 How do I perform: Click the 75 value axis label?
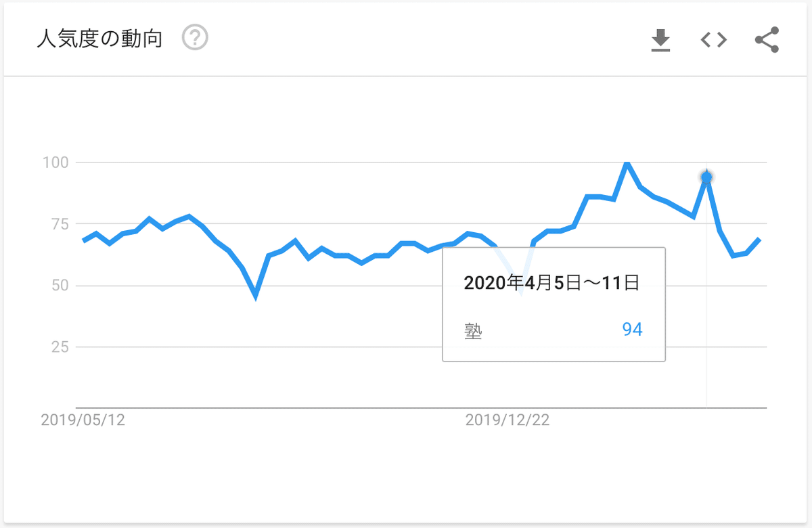coord(59,224)
